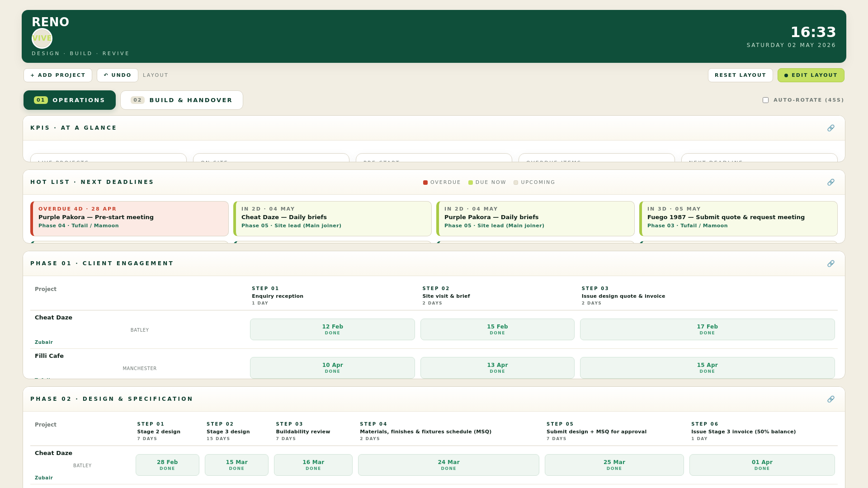Click the link icon in Hot List panel
Image resolution: width=868 pixels, height=488 pixels.
click(x=831, y=182)
